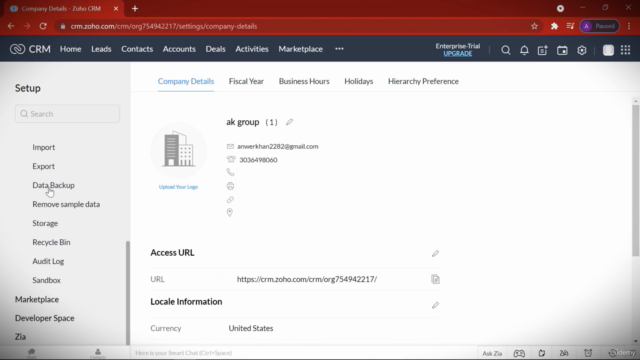Open the user profile avatar
This screenshot has height=360, width=640.
608,50
